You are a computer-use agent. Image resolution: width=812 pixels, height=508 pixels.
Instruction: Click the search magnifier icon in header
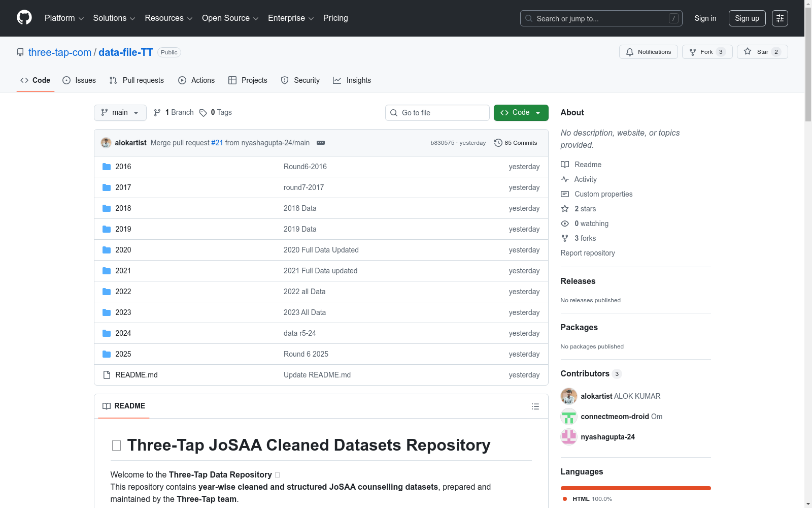529,18
